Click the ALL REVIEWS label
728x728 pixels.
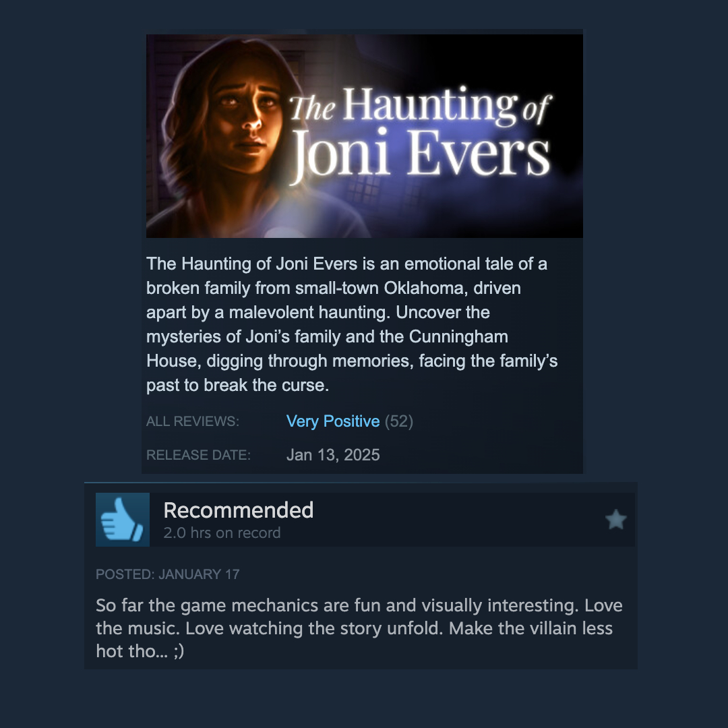click(193, 421)
